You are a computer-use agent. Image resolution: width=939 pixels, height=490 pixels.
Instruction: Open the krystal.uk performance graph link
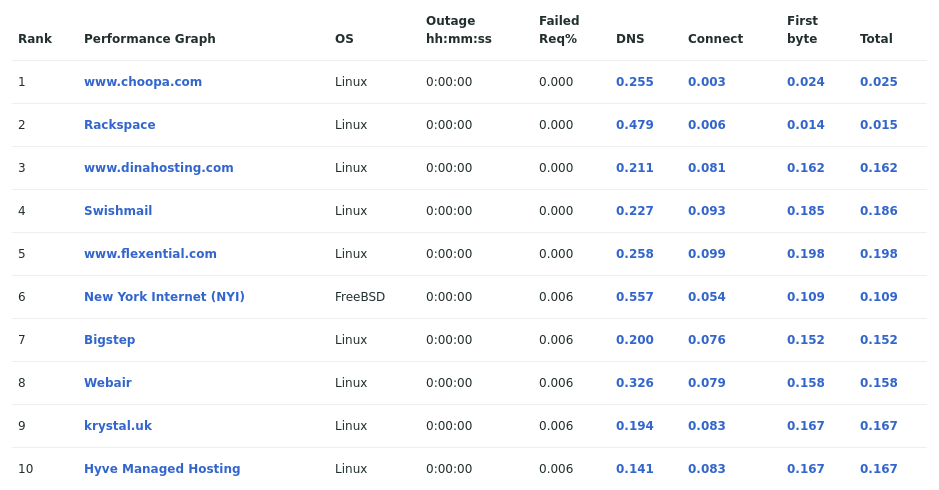click(118, 426)
